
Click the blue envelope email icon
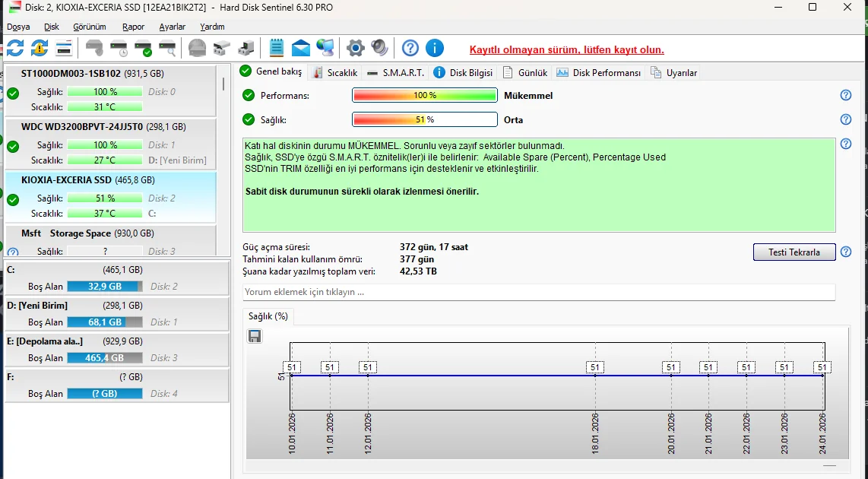pyautogui.click(x=301, y=49)
